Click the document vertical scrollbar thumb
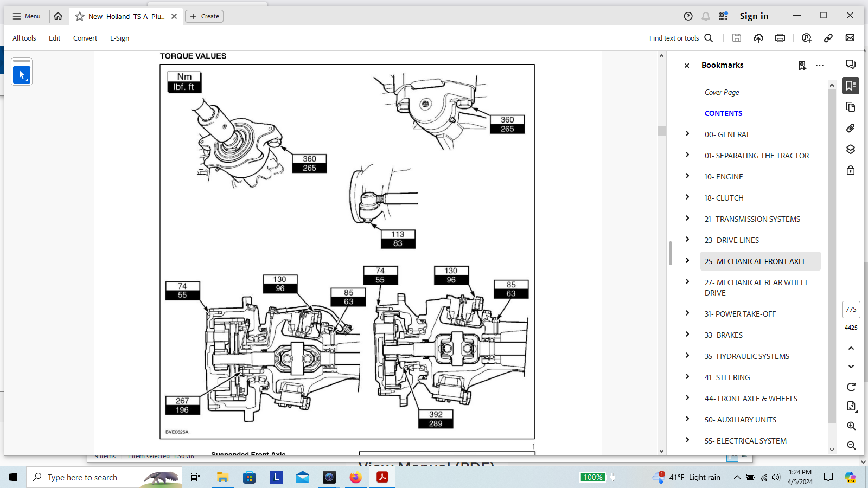 coord(661,131)
